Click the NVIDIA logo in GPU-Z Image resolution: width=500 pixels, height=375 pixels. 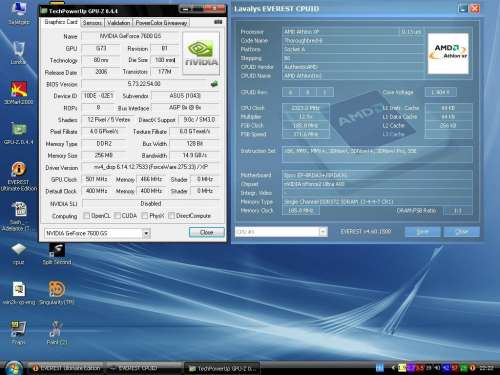(x=201, y=53)
